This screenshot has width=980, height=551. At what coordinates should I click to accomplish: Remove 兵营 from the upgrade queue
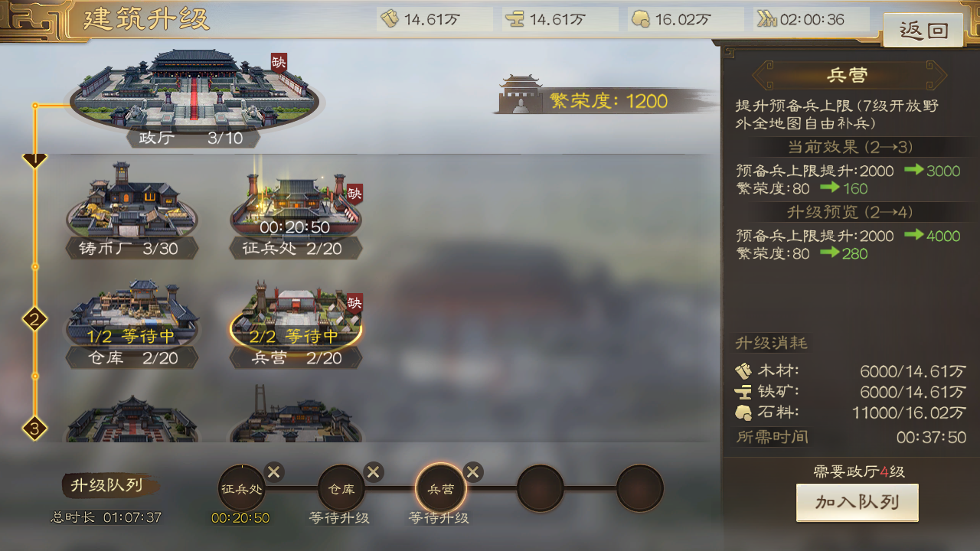pos(473,472)
